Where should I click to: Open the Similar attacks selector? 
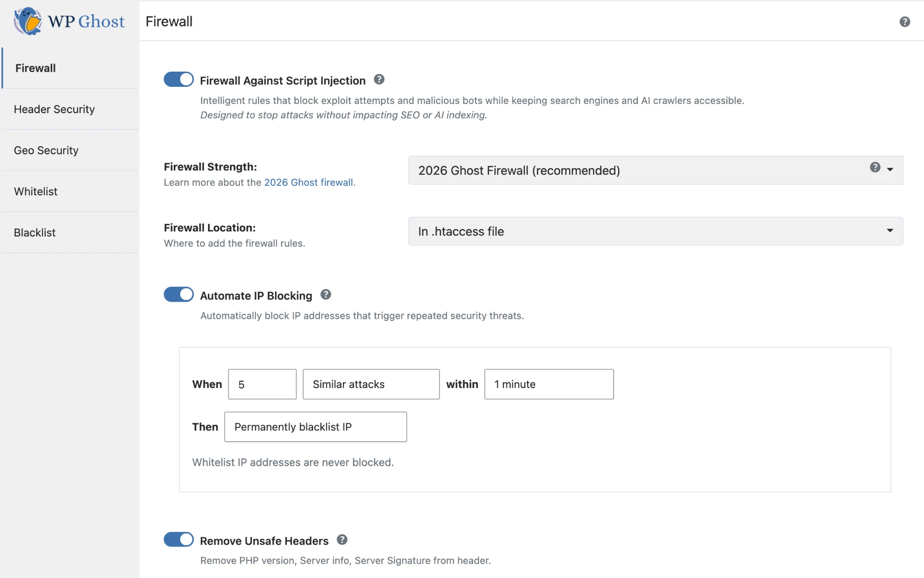[x=371, y=384]
